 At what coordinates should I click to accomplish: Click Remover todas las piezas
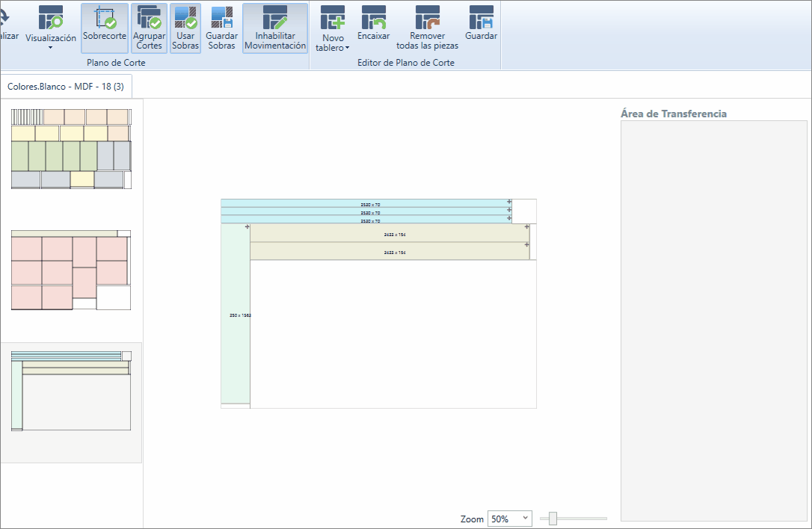point(427,28)
